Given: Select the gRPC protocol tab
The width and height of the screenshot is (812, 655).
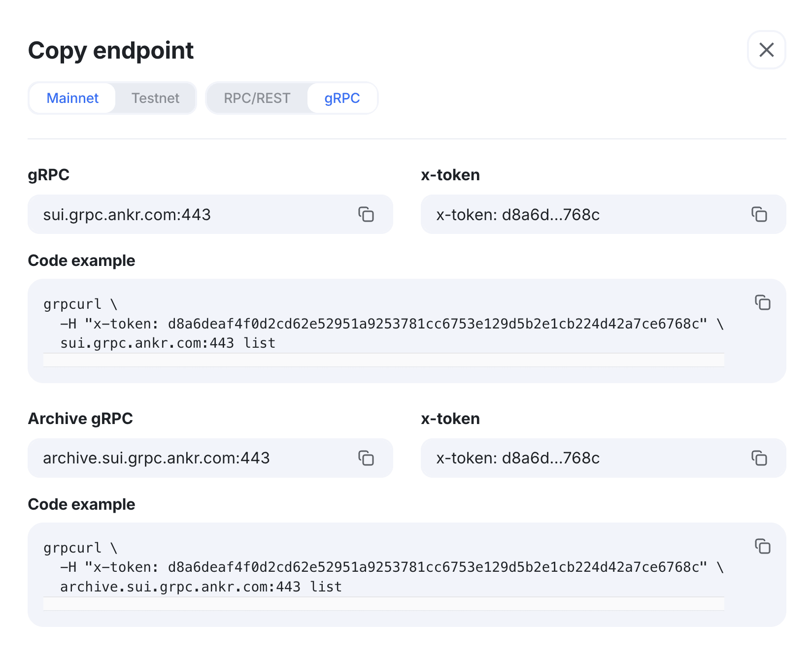Looking at the screenshot, I should (x=342, y=98).
